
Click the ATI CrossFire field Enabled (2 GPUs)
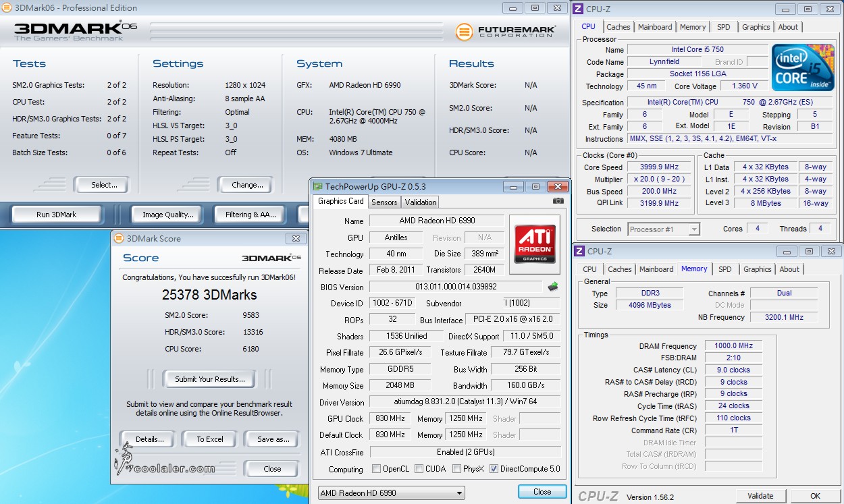[465, 452]
